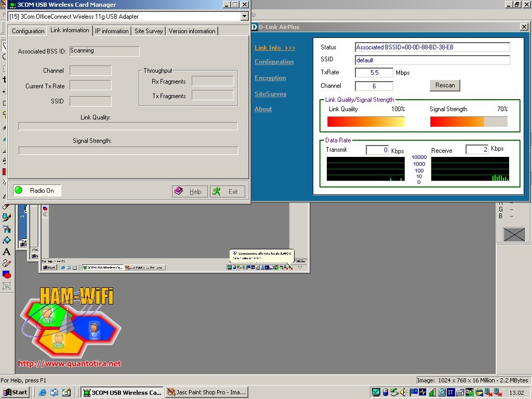Viewport: 532px width, 399px height.
Task: Click the Transmit Kbps value field
Action: tap(377, 150)
